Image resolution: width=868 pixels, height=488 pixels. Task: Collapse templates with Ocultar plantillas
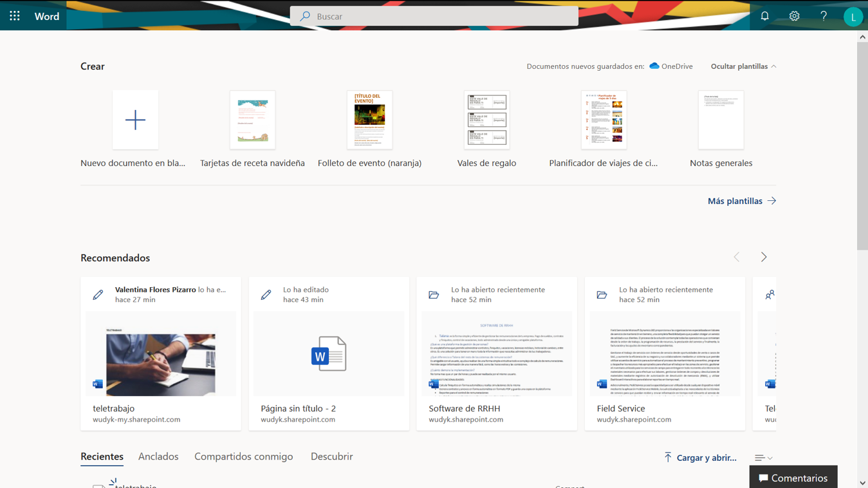click(743, 66)
